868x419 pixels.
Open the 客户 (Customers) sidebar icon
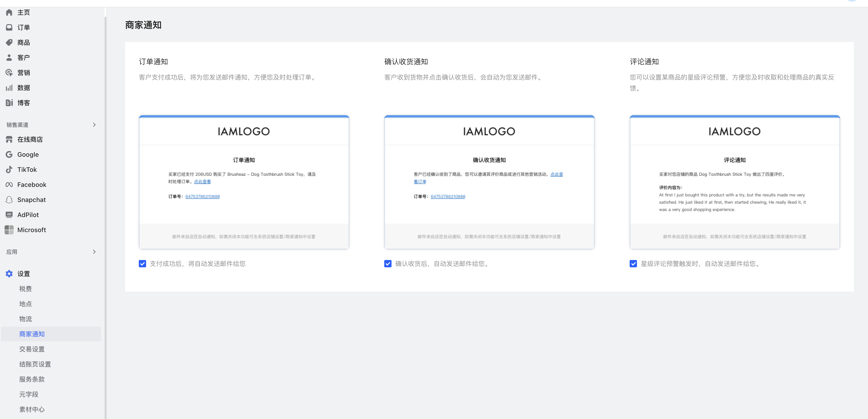pyautogui.click(x=9, y=57)
